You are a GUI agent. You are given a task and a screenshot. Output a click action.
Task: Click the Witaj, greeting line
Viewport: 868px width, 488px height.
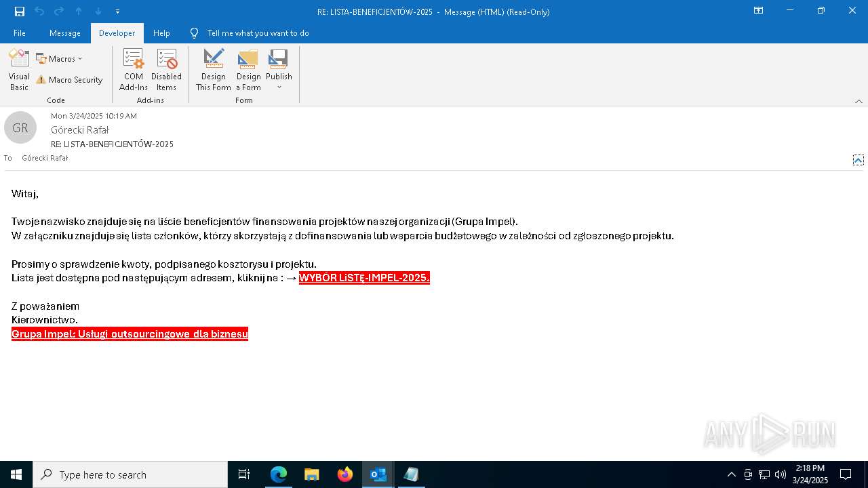(25, 194)
